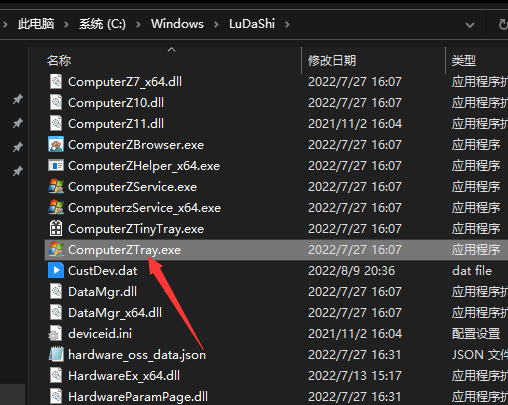Expand the chevron after LuDaShi breadcrumb
Screen dimensions: 508x405
pyautogui.click(x=287, y=24)
